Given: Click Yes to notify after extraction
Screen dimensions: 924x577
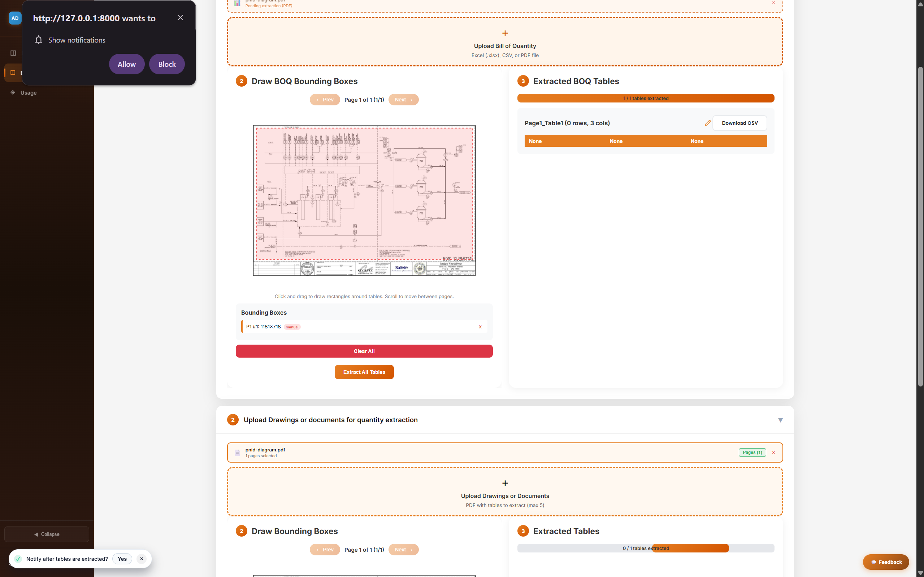Looking at the screenshot, I should point(122,559).
